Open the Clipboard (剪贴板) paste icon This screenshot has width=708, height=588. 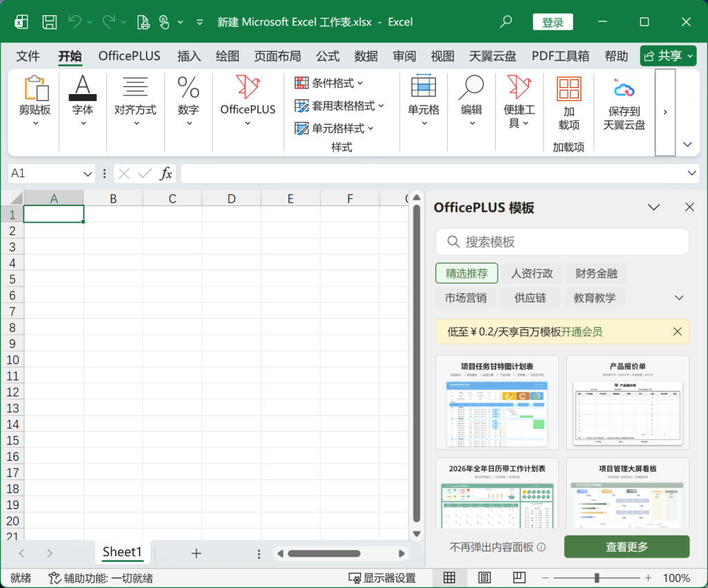click(x=35, y=88)
